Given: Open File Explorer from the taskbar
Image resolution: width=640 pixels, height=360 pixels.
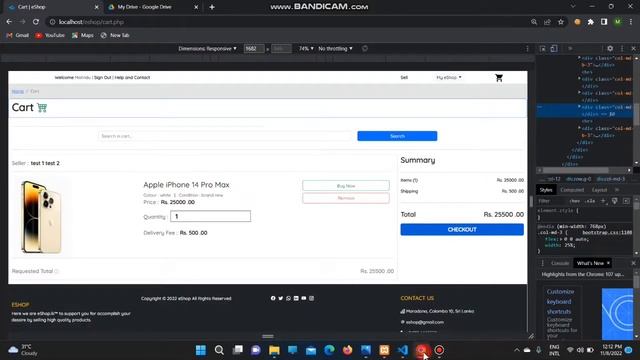Looking at the screenshot, I should [x=274, y=350].
